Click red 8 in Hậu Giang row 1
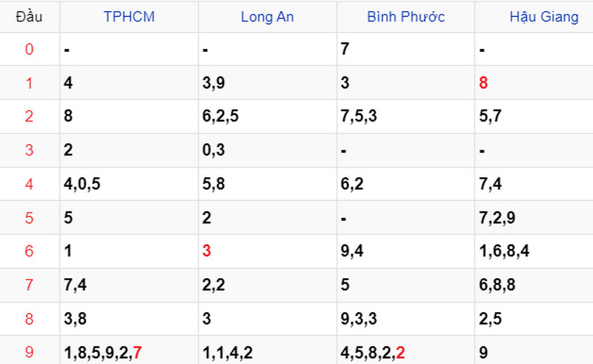This screenshot has height=364, width=593. click(x=483, y=83)
